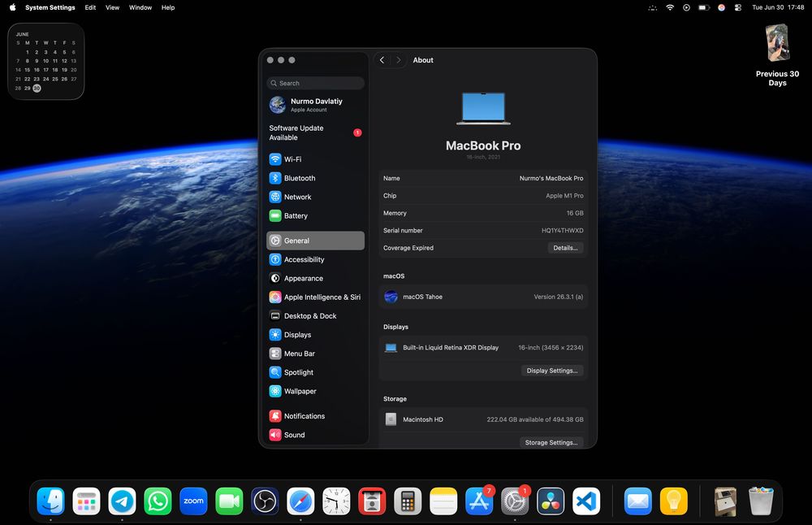Click the macOS Tahoe row
The image size is (812, 525).
483,297
